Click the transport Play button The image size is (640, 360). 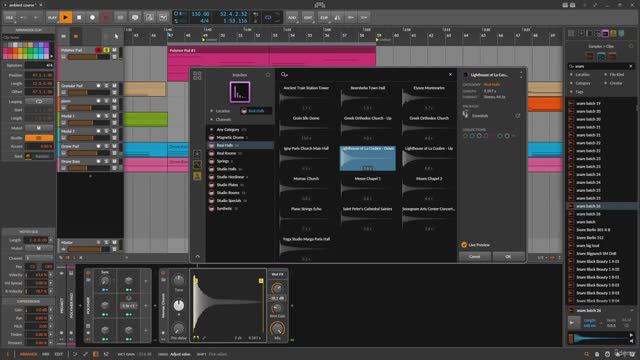65,18
